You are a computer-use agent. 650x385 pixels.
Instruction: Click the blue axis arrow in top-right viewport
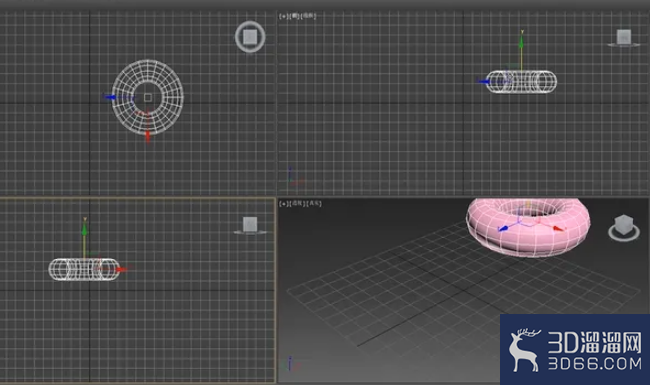[x=484, y=82]
